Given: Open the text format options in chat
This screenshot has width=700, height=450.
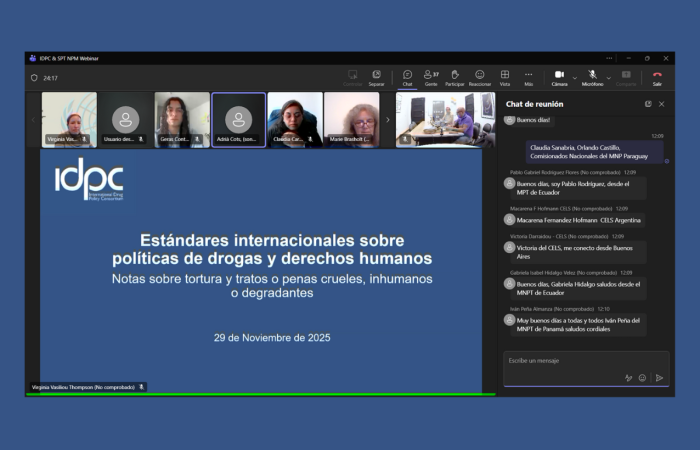Looking at the screenshot, I should click(x=628, y=378).
